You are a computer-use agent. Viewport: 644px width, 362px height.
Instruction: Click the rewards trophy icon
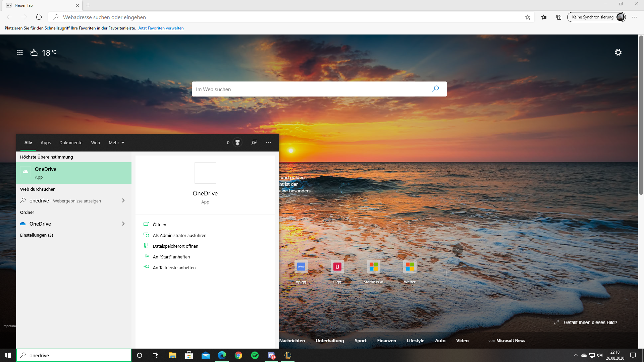pos(237,142)
